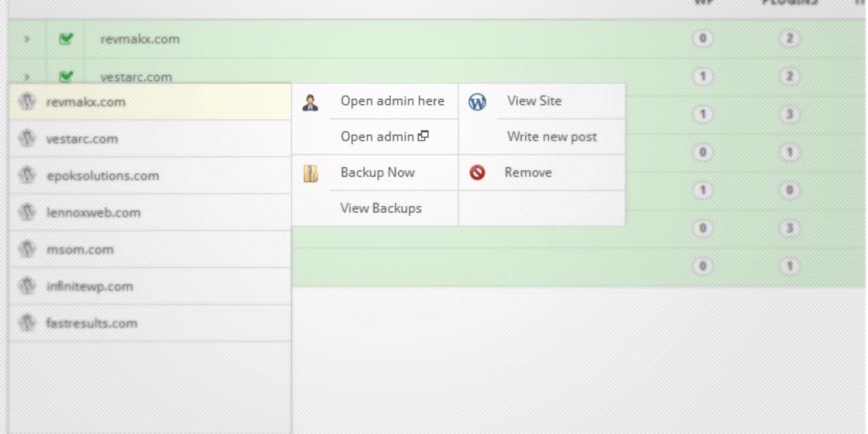Click vestarc.com name in the green table

[x=136, y=77]
